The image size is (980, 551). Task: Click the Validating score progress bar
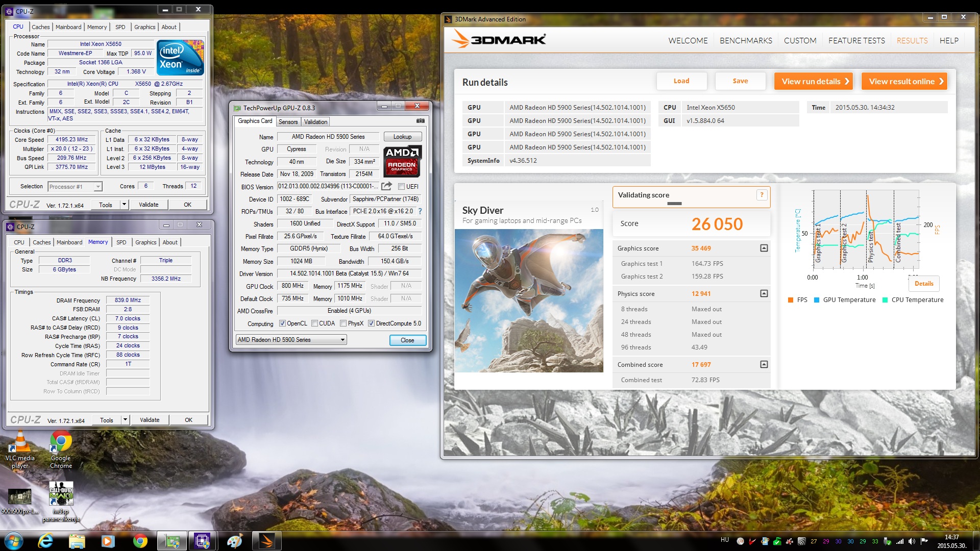674,204
